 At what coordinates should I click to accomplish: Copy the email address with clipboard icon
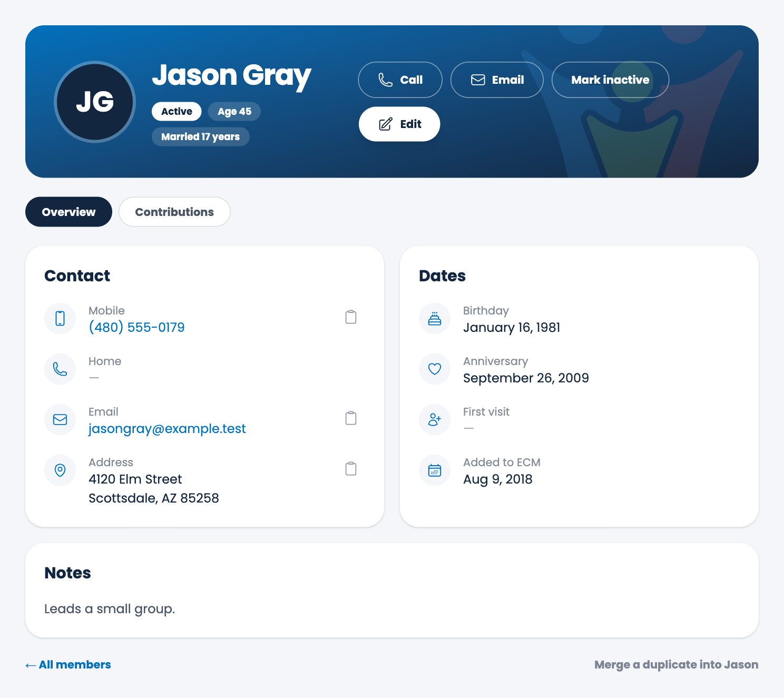pyautogui.click(x=351, y=418)
